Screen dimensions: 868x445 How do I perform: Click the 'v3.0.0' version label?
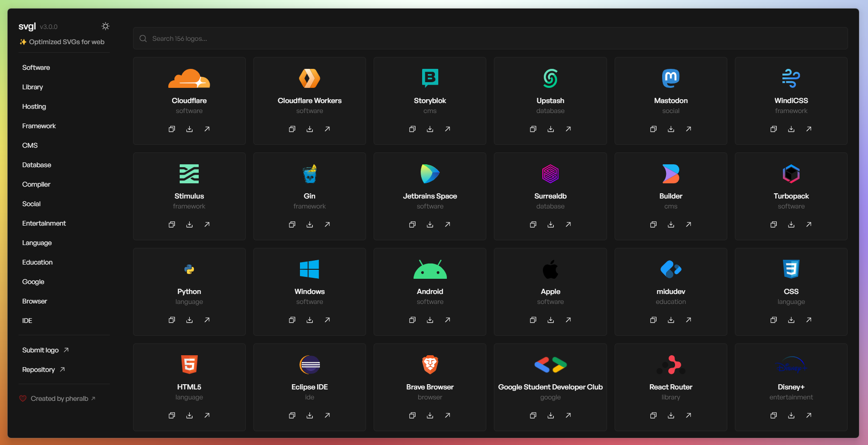(48, 27)
